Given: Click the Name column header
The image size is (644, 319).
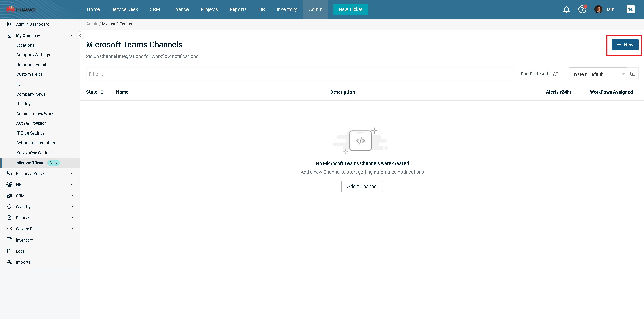Looking at the screenshot, I should [x=122, y=92].
